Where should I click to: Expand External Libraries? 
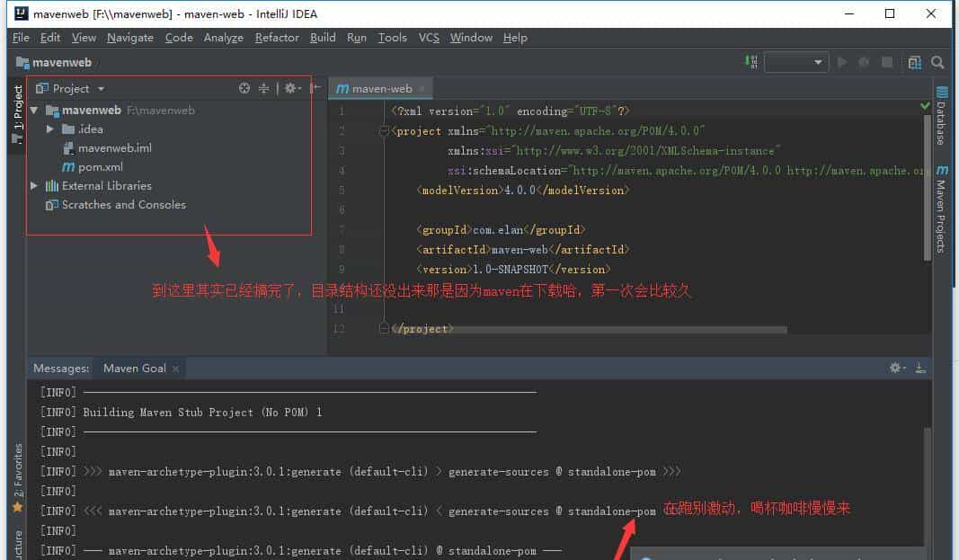pyautogui.click(x=33, y=185)
